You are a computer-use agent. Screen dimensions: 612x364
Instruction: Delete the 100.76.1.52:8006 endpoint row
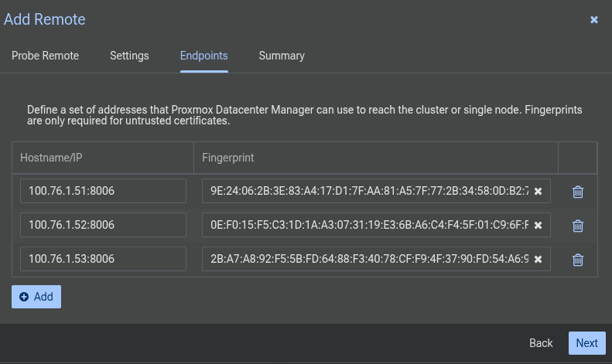point(577,226)
